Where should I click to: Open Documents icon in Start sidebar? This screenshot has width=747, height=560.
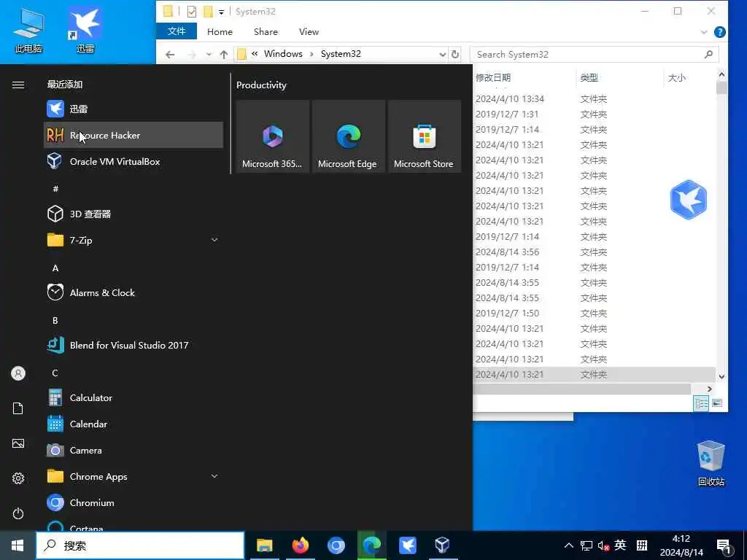click(x=18, y=408)
